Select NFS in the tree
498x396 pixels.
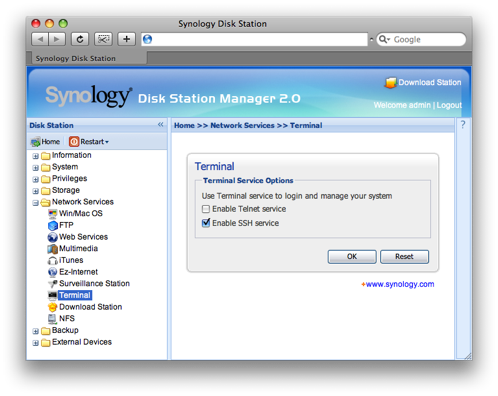67,318
